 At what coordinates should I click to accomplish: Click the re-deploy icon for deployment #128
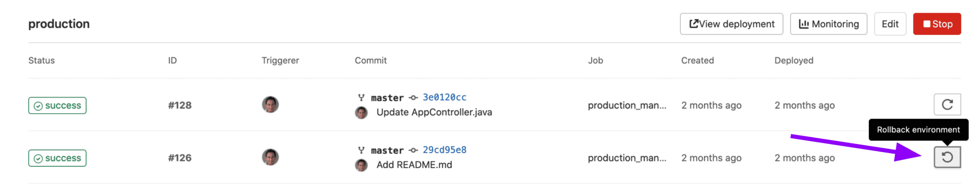[947, 104]
